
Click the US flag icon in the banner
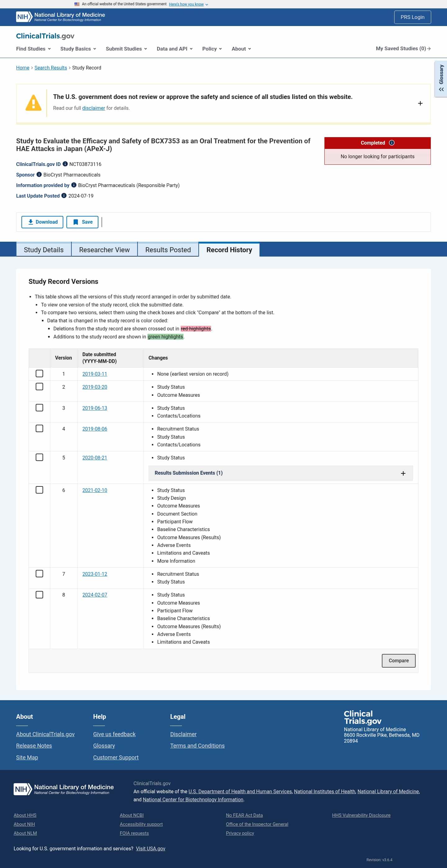(x=77, y=4)
